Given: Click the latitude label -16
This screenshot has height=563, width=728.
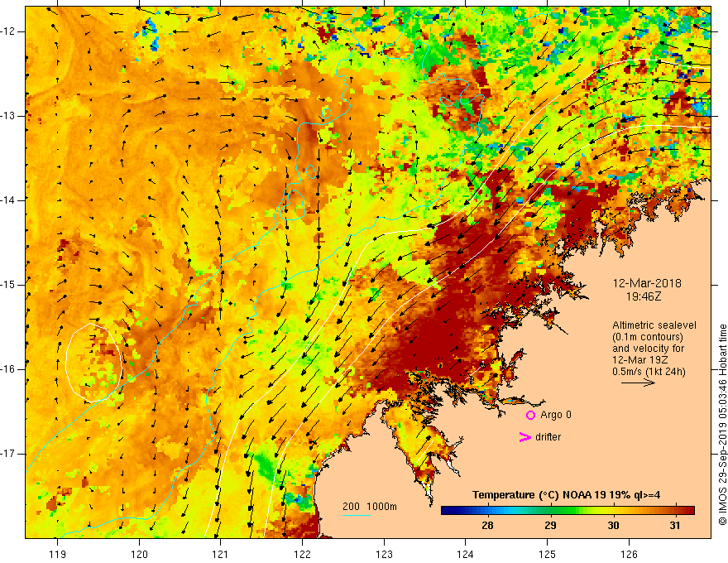Looking at the screenshot, I should tap(8, 369).
